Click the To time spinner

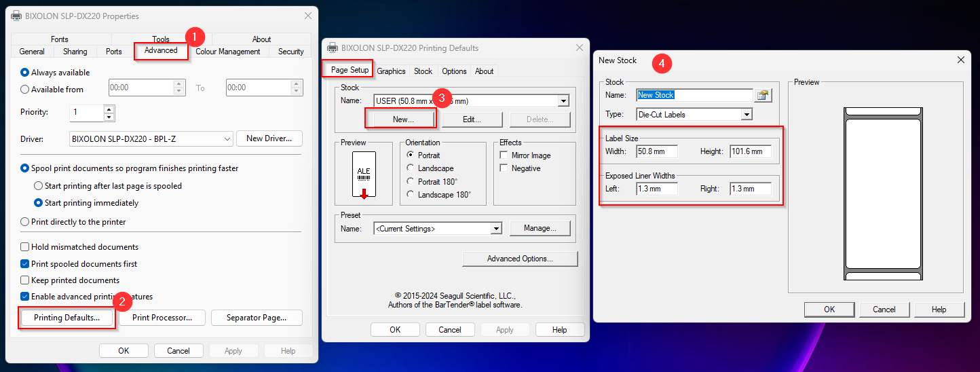click(297, 88)
